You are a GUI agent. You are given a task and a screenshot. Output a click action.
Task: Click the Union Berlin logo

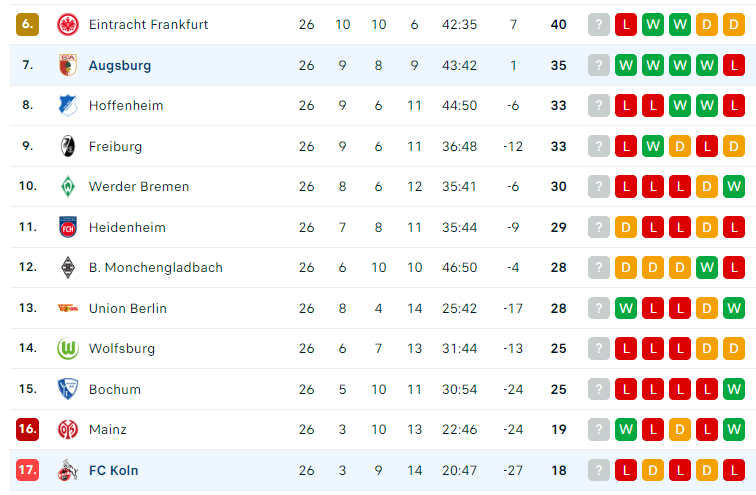tap(68, 308)
